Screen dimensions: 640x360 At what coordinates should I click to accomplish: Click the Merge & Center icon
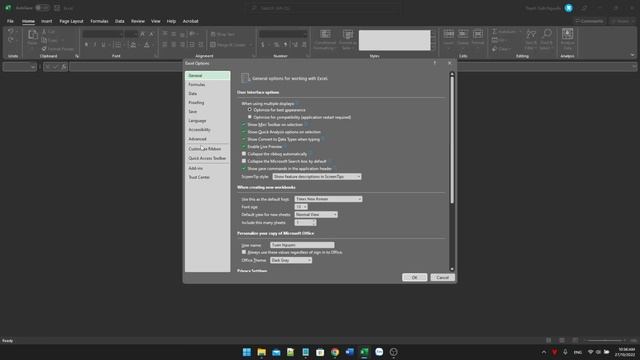point(213,45)
